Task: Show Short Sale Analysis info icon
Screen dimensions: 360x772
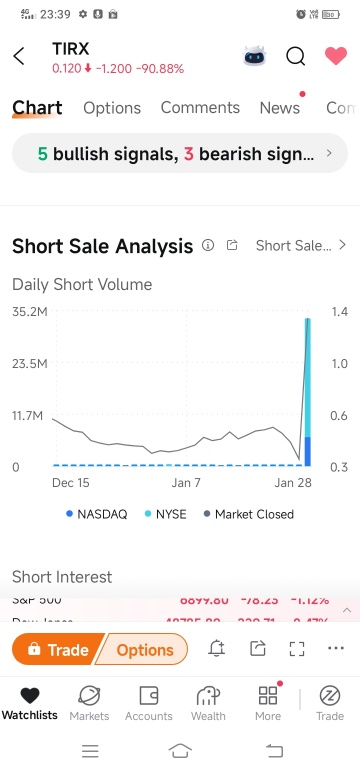Action: pos(208,245)
